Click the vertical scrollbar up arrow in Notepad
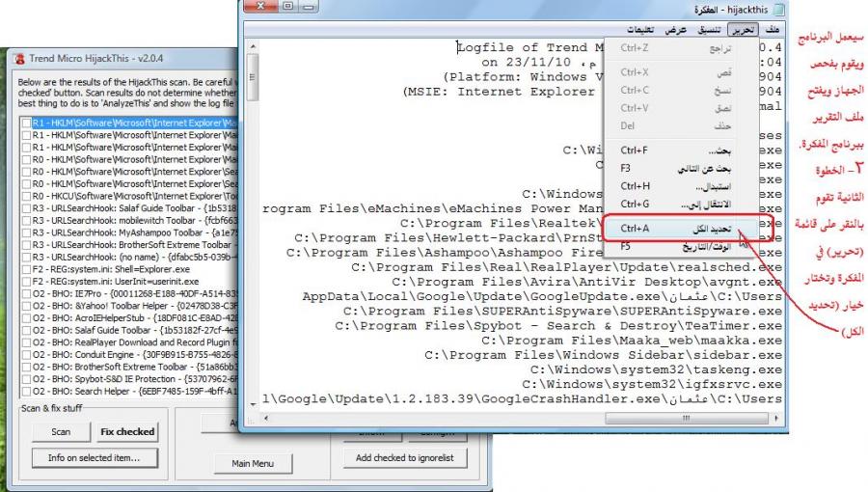The height and width of the screenshot is (492, 868). click(253, 45)
